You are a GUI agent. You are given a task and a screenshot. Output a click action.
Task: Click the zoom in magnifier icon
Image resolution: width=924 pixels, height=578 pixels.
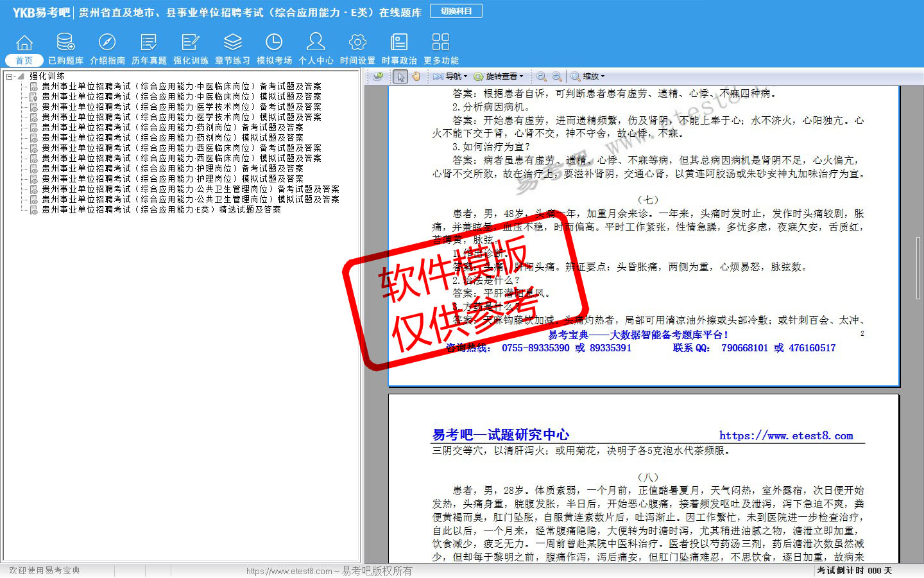[x=557, y=76]
